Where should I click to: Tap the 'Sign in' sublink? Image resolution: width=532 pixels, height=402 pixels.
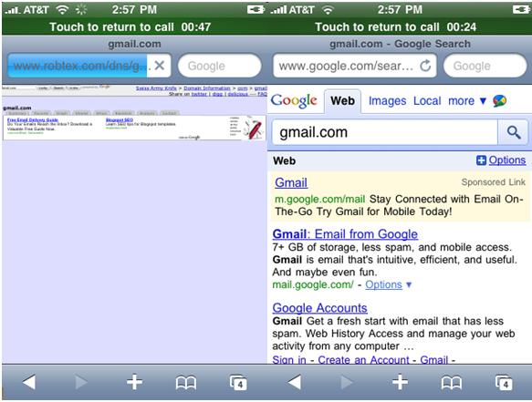[x=289, y=359]
